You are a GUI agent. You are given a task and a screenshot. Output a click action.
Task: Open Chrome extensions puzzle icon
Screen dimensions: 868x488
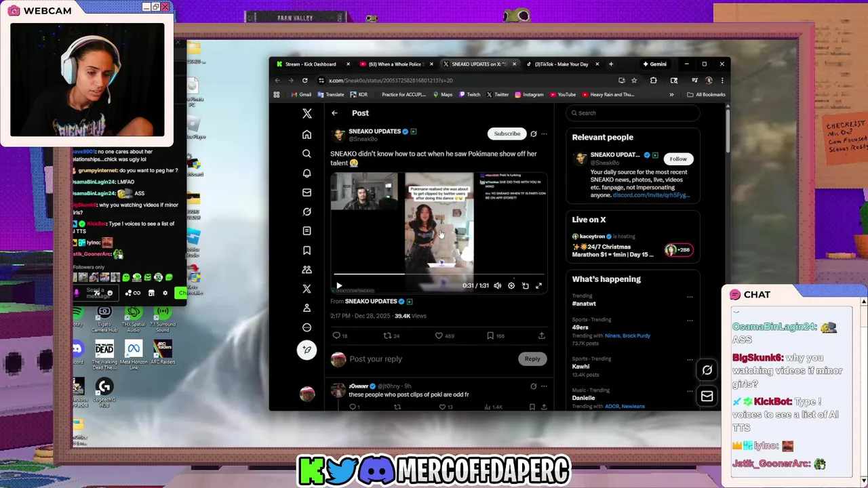point(653,80)
